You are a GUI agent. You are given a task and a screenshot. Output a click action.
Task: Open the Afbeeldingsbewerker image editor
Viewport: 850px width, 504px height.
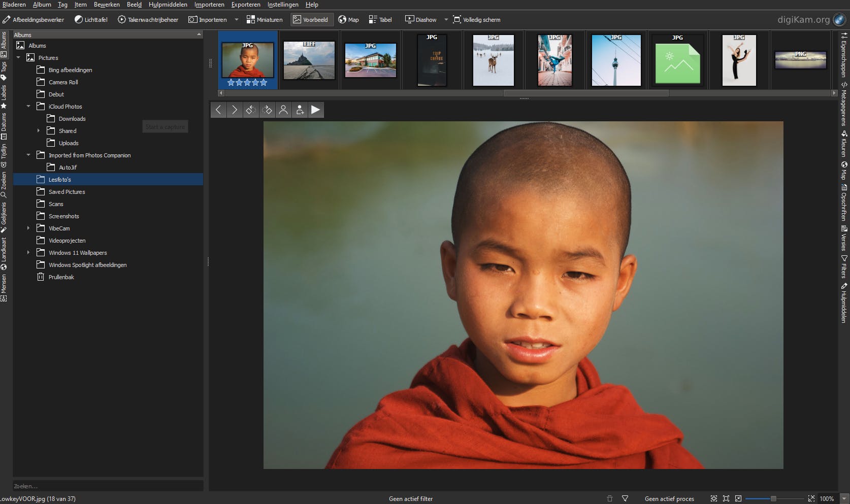[x=34, y=20]
